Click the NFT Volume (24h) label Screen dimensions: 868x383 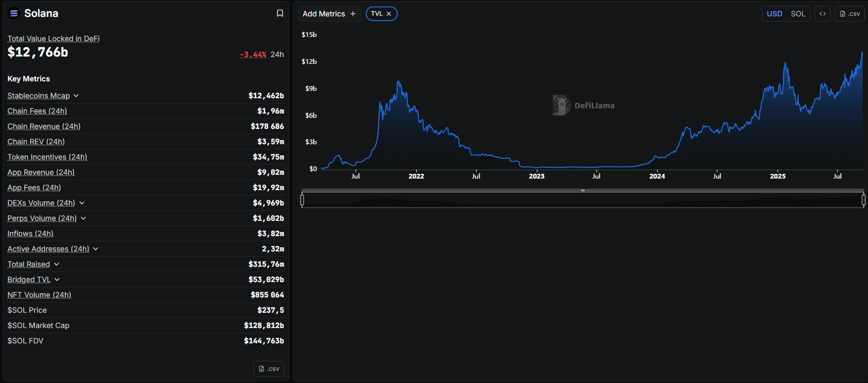(39, 295)
